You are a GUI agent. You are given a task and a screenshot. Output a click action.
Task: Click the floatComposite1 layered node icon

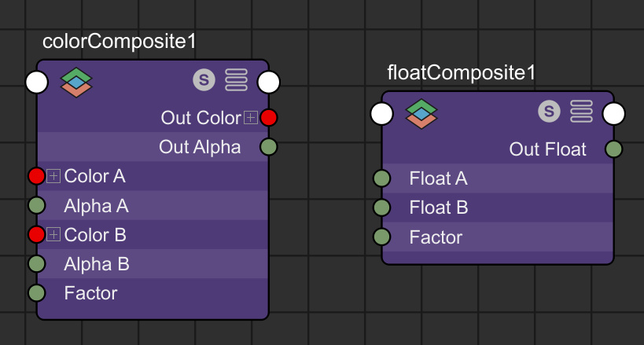click(x=421, y=114)
